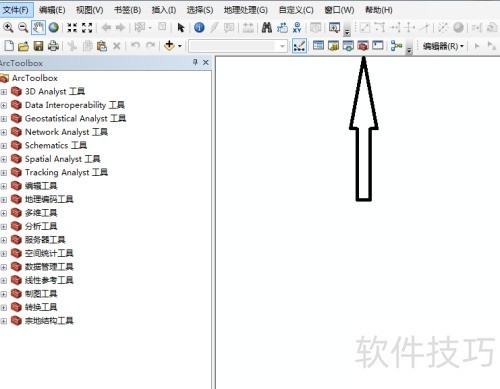Select the Zoom Out magnifier tool
The height and width of the screenshot is (389, 500).
click(x=23, y=28)
